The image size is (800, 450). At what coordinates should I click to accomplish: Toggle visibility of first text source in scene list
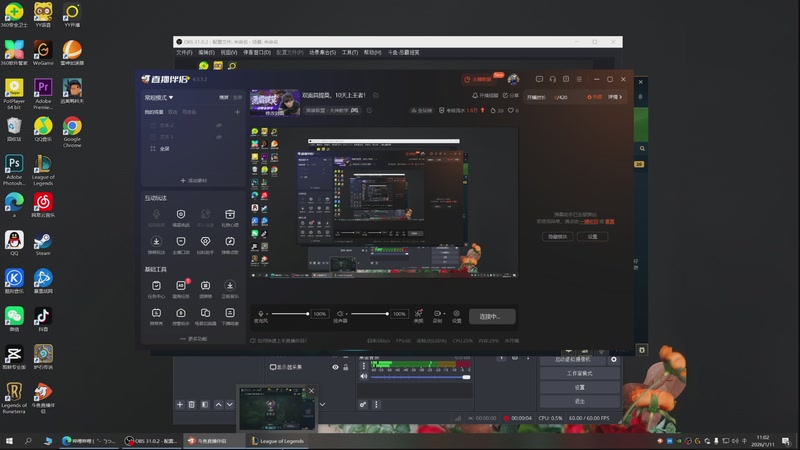tap(219, 125)
